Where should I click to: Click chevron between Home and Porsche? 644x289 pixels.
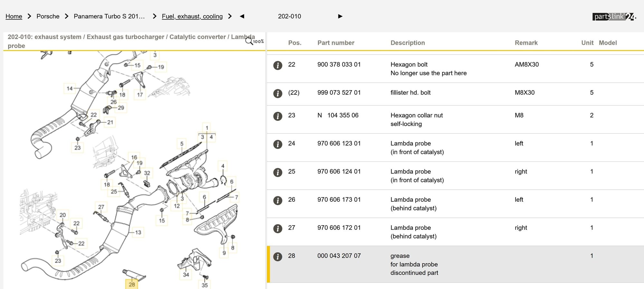29,16
